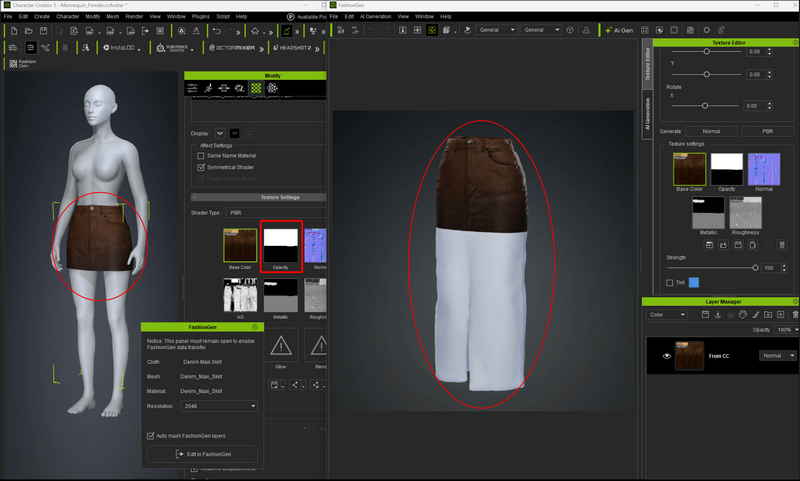Open Render menu in Character Creator
Image resolution: width=800 pixels, height=481 pixels.
134,16
